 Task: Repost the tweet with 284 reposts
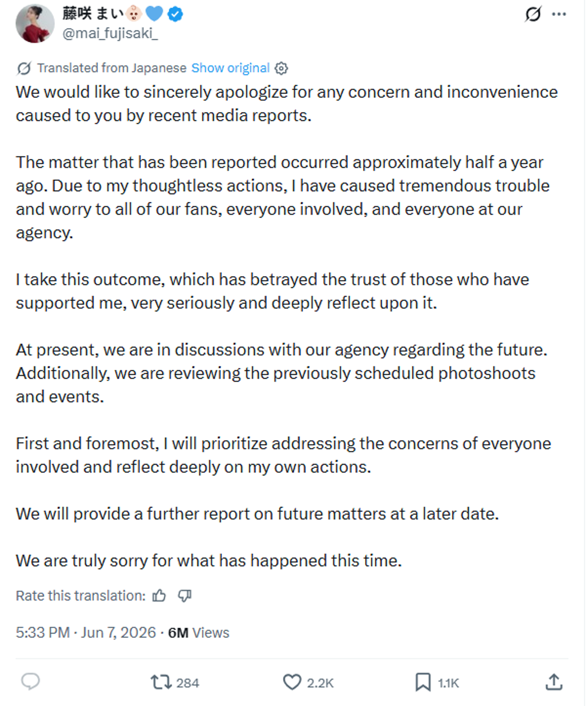(x=175, y=682)
